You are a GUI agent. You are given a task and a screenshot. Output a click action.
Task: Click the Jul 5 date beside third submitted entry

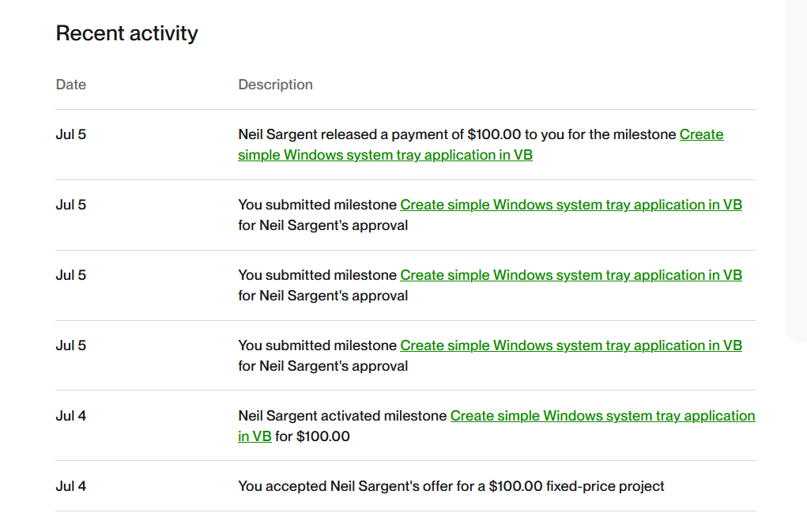[x=71, y=345]
